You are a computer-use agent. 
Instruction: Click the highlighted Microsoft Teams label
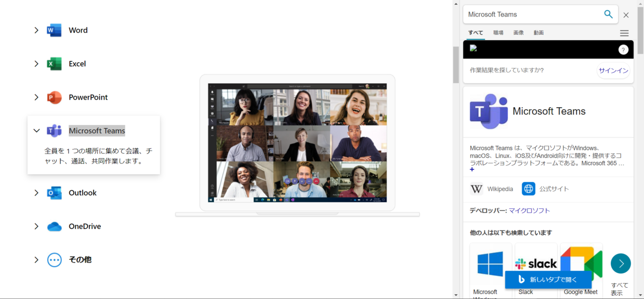pos(97,131)
